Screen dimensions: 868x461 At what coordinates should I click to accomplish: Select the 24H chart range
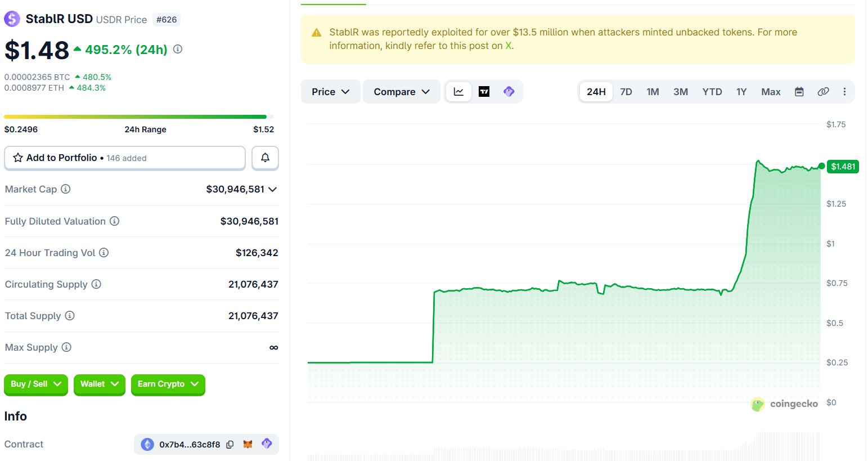[x=596, y=92]
